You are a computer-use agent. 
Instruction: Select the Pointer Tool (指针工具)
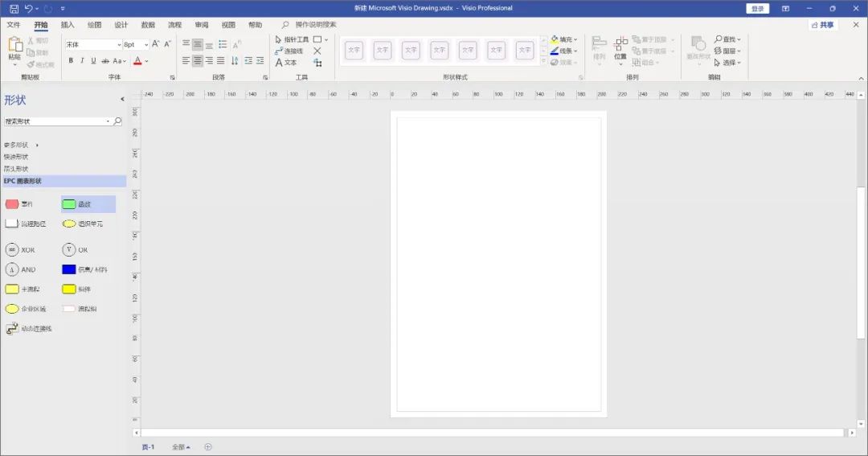pyautogui.click(x=292, y=39)
